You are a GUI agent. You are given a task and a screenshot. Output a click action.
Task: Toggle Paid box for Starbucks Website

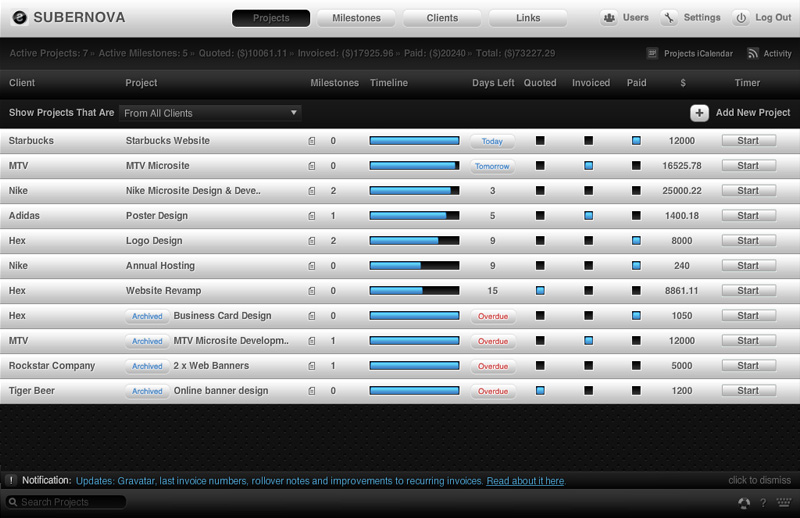click(x=636, y=141)
